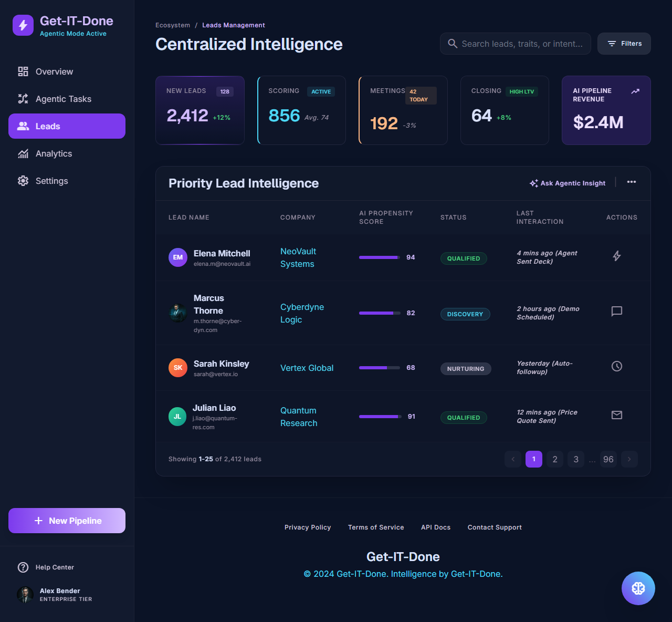Open Help Center
Image resolution: width=672 pixels, height=622 pixels.
click(x=67, y=567)
